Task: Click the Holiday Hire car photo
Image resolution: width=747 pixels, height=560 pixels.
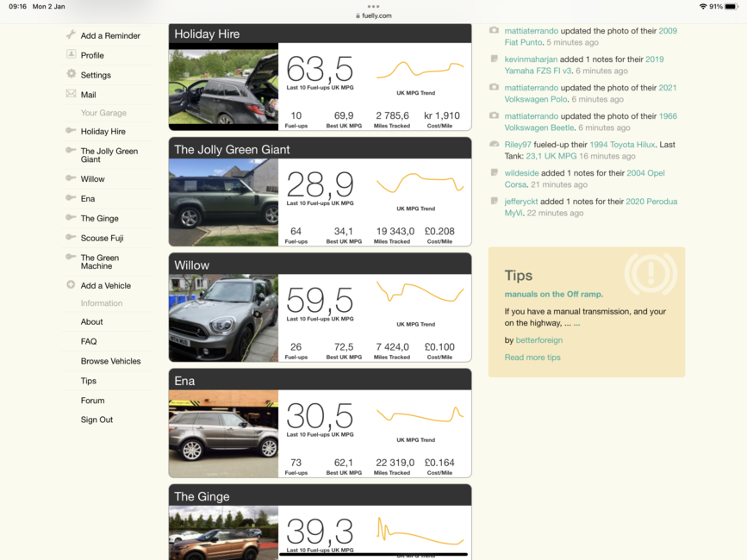Action: pos(223,87)
